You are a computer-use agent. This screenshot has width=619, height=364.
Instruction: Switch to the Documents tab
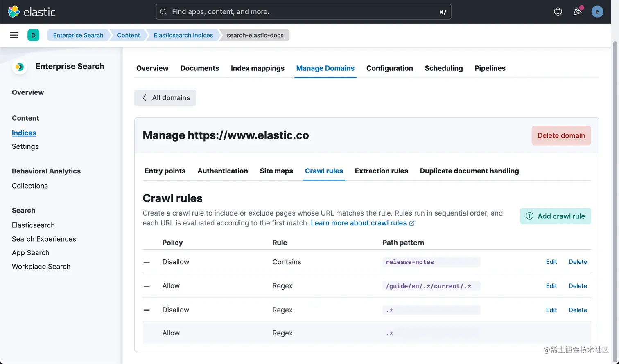pos(199,68)
